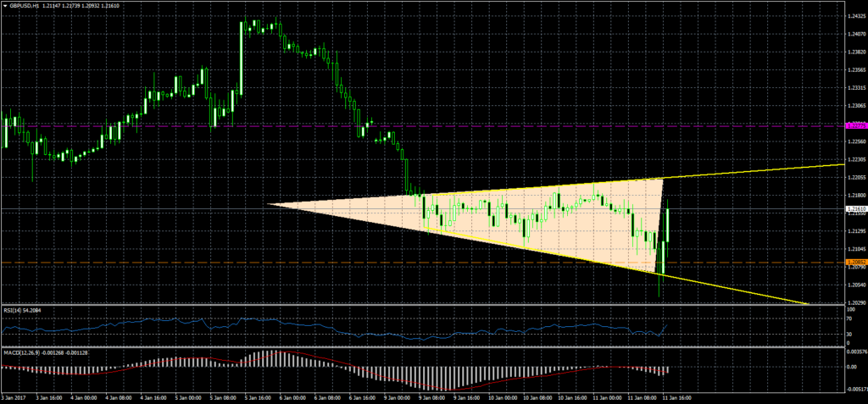This screenshot has height=404, width=868.
Task: Select the current price tag 1.21610
Action: [855, 208]
